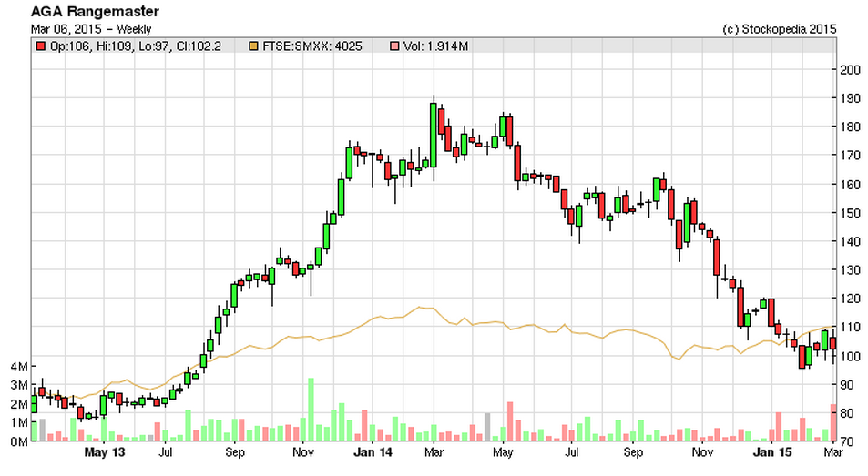This screenshot has width=868, height=476.
Task: Click the 'Jan 15' date axis label
Action: [772, 452]
